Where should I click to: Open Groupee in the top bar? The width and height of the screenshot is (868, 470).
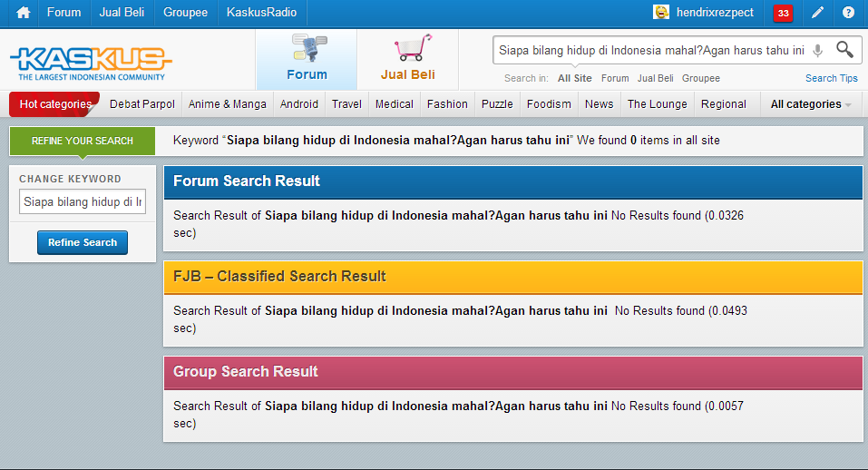click(185, 12)
